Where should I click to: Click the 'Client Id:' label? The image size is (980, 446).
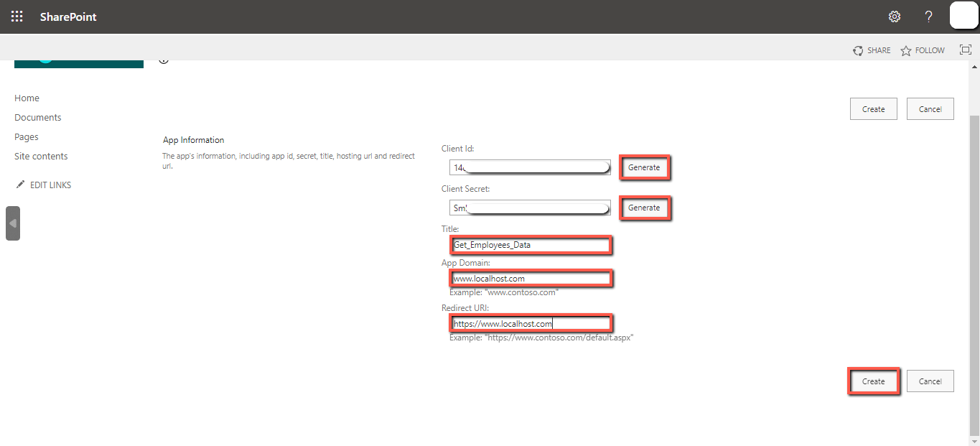pos(458,149)
